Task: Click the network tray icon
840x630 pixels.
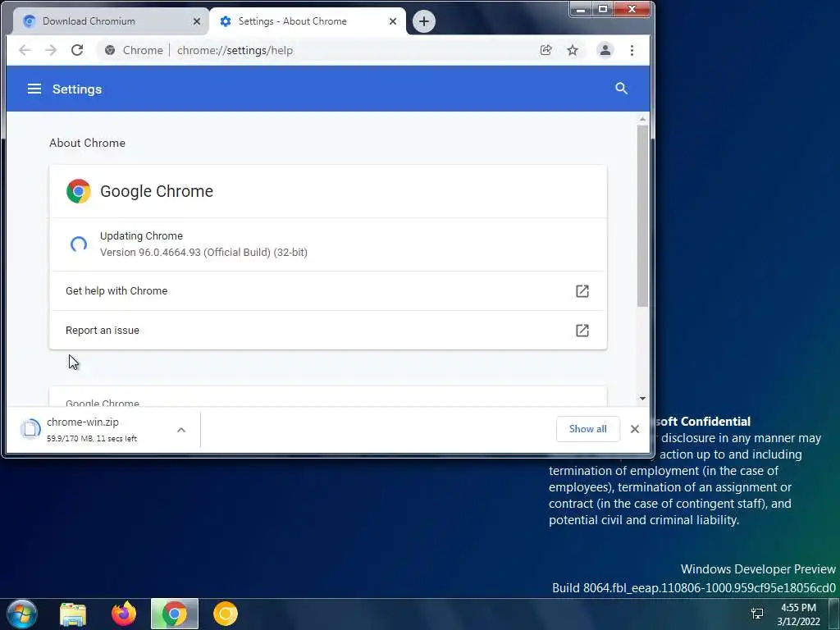Action: [x=757, y=614]
